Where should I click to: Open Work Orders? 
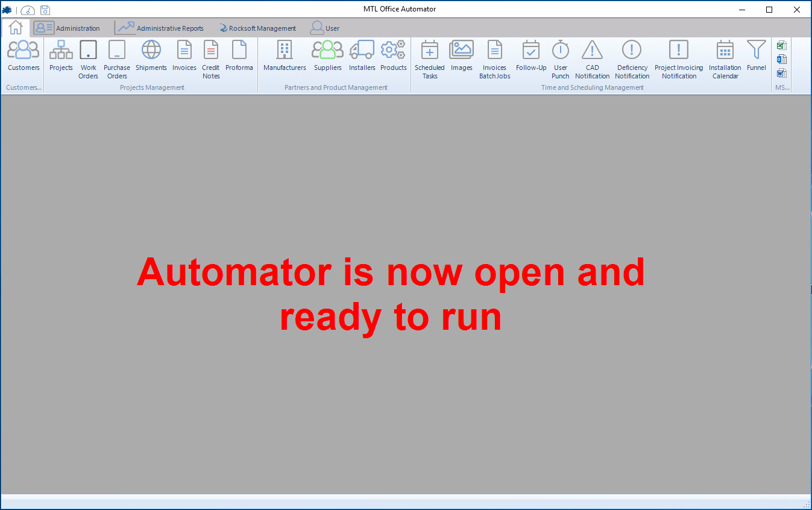(x=88, y=58)
